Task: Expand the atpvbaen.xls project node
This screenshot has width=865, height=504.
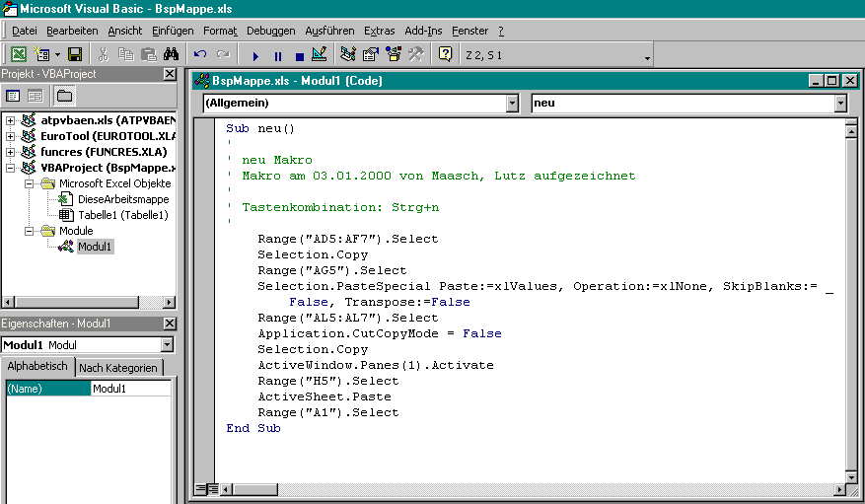Action: (x=10, y=120)
